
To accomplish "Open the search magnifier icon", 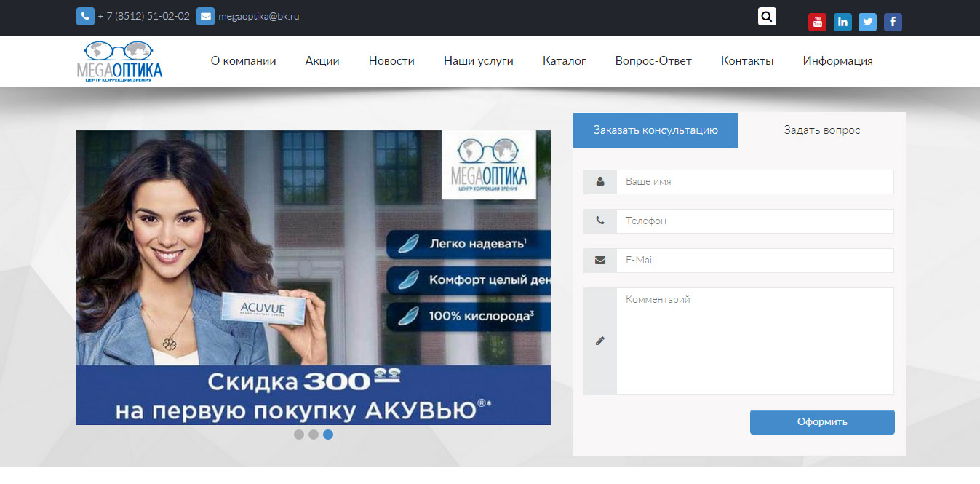I will 767,16.
